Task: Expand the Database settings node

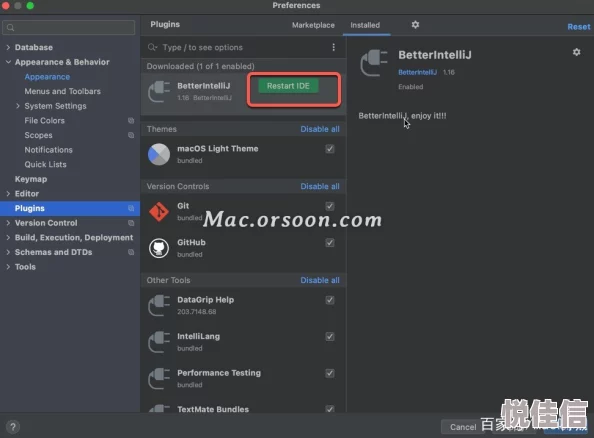Action: pyautogui.click(x=8, y=47)
